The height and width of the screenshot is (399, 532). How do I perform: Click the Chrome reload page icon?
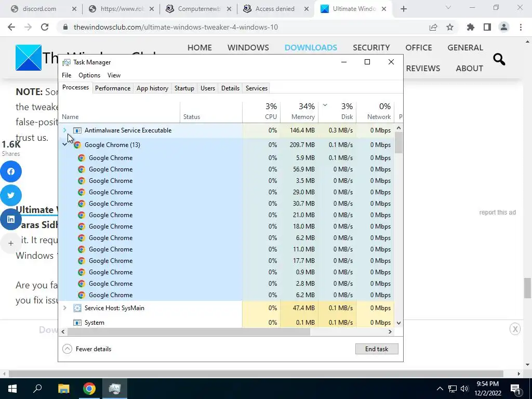(x=45, y=27)
